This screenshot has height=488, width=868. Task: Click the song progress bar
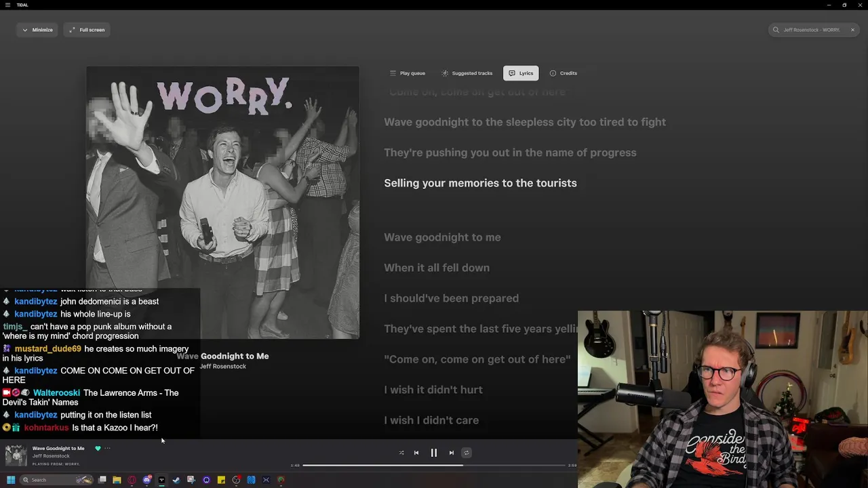point(434,465)
